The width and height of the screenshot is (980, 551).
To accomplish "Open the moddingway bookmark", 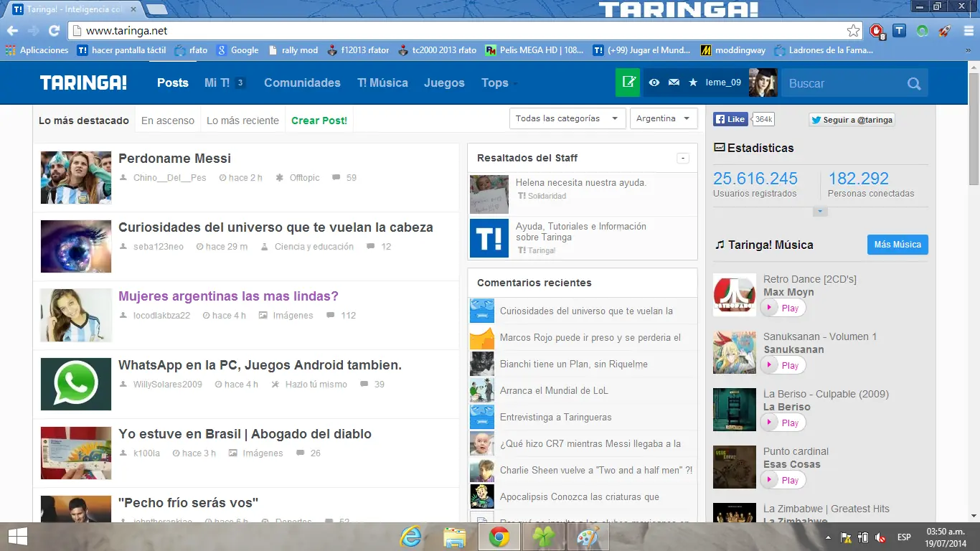I will click(x=733, y=50).
